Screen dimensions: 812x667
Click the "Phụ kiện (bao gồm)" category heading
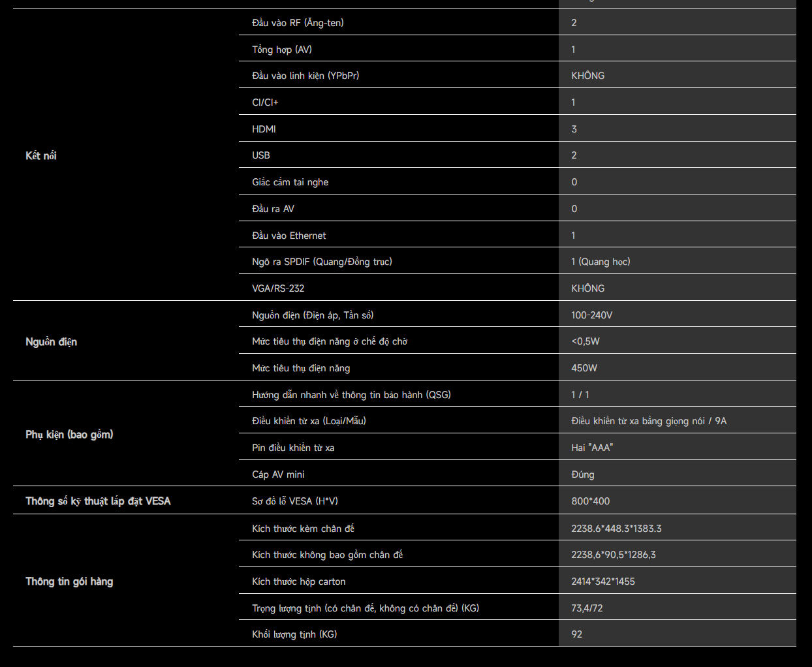pyautogui.click(x=69, y=435)
